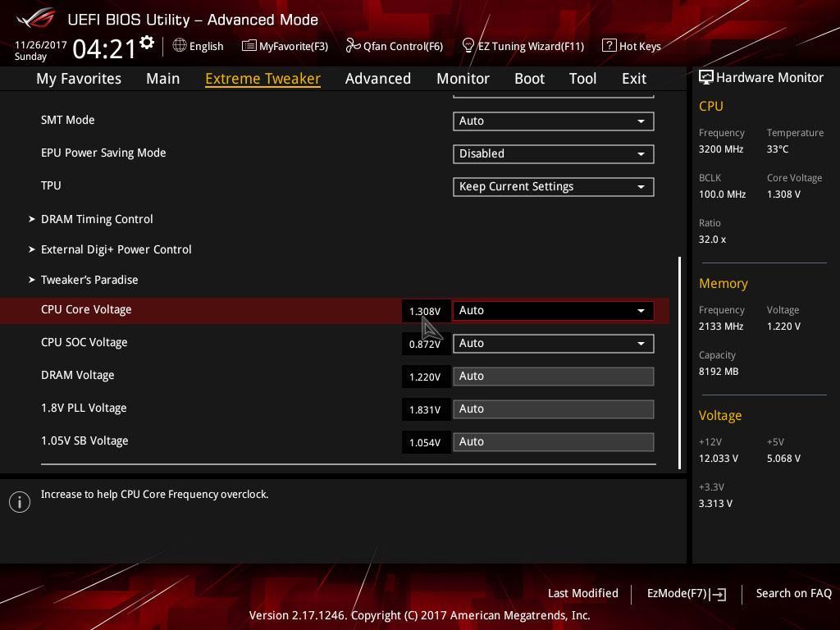Click the 1.054V SB Voltage reading
This screenshot has height=630, width=840.
(425, 442)
